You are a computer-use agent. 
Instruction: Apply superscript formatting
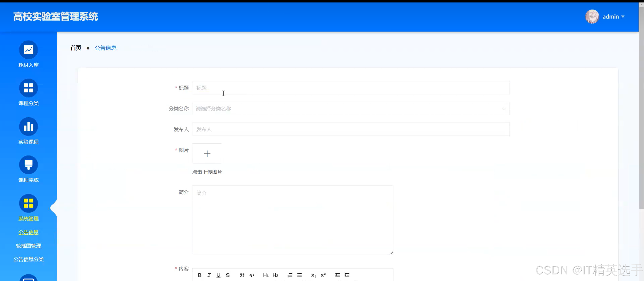click(323, 275)
